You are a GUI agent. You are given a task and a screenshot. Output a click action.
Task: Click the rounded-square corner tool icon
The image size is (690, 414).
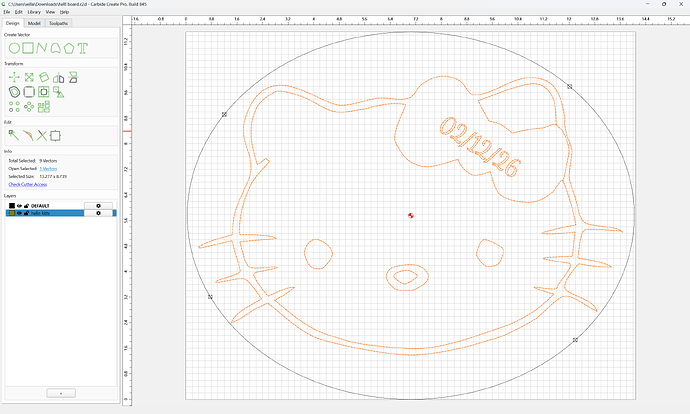pyautogui.click(x=29, y=92)
